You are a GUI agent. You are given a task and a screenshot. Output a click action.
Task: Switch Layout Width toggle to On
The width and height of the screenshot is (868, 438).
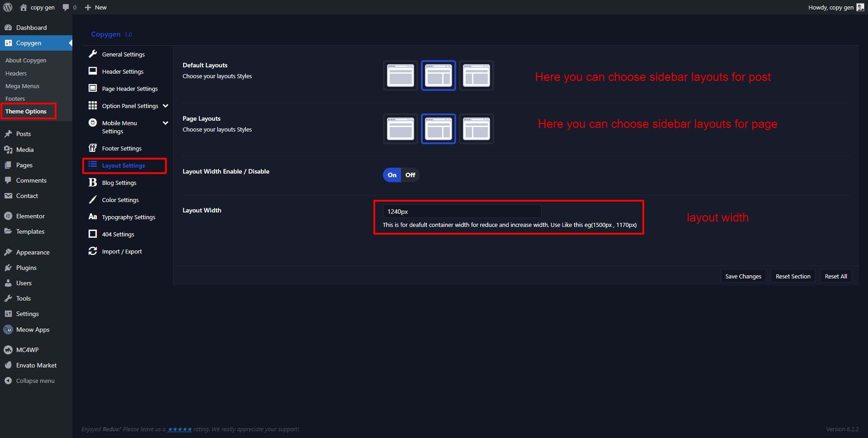[392, 175]
